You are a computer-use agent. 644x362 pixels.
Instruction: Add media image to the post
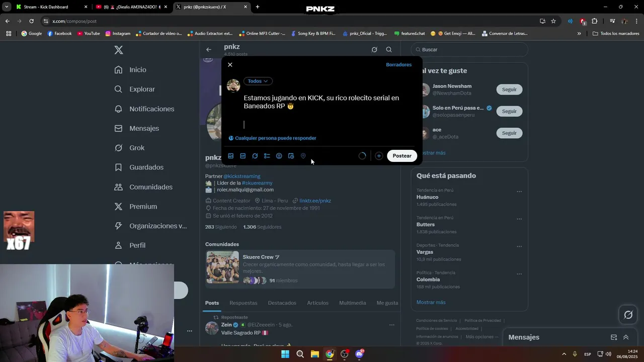tap(231, 156)
